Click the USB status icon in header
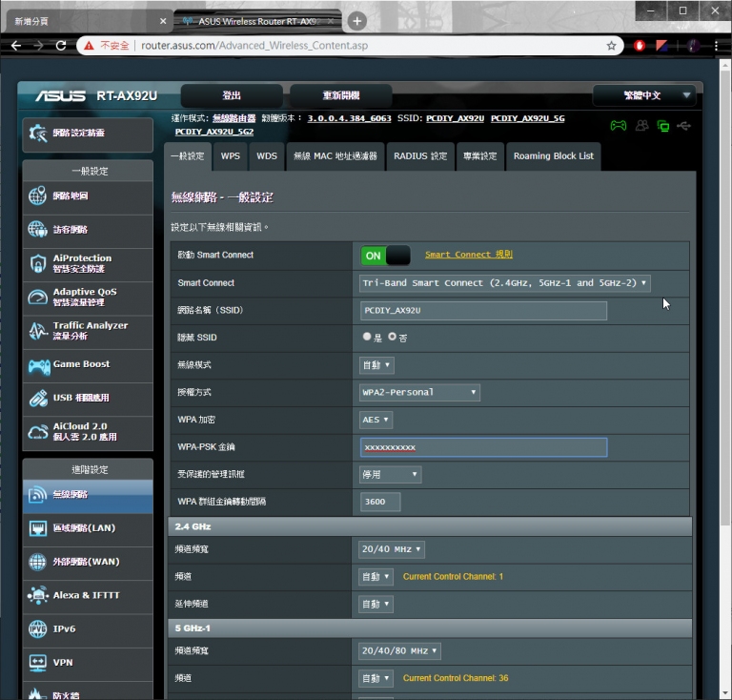 [x=684, y=126]
